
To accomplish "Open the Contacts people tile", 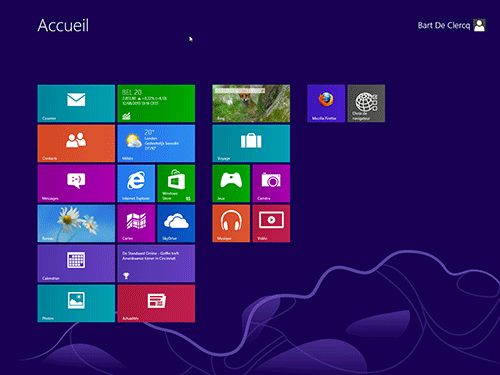I will pyautogui.click(x=76, y=143).
